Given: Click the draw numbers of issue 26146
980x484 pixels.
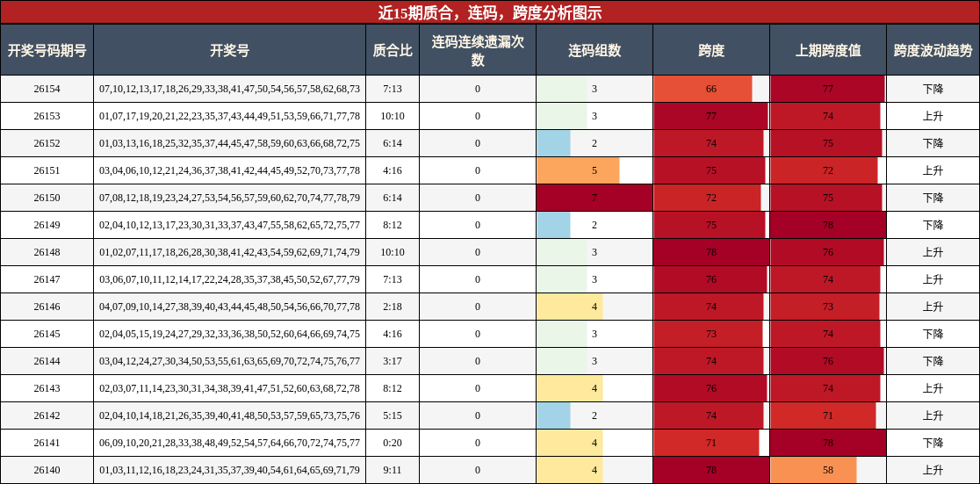Looking at the screenshot, I should pos(229,307).
